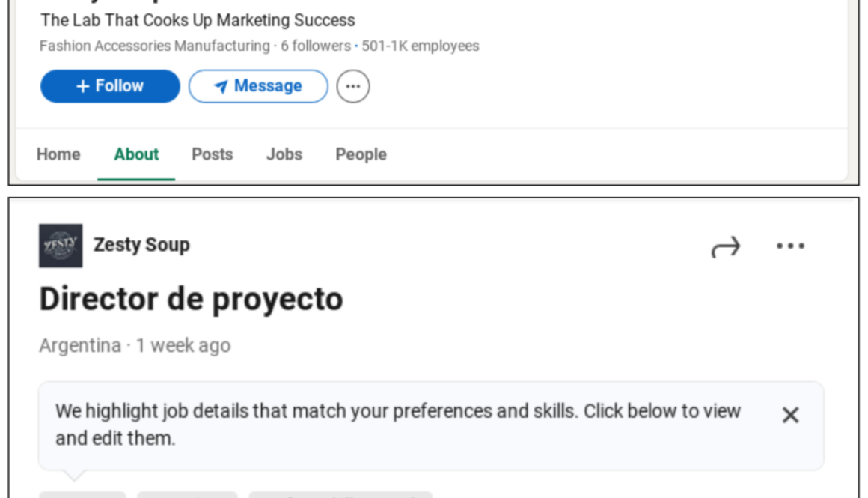Select the About tab
The height and width of the screenshot is (498, 868).
coord(136,154)
